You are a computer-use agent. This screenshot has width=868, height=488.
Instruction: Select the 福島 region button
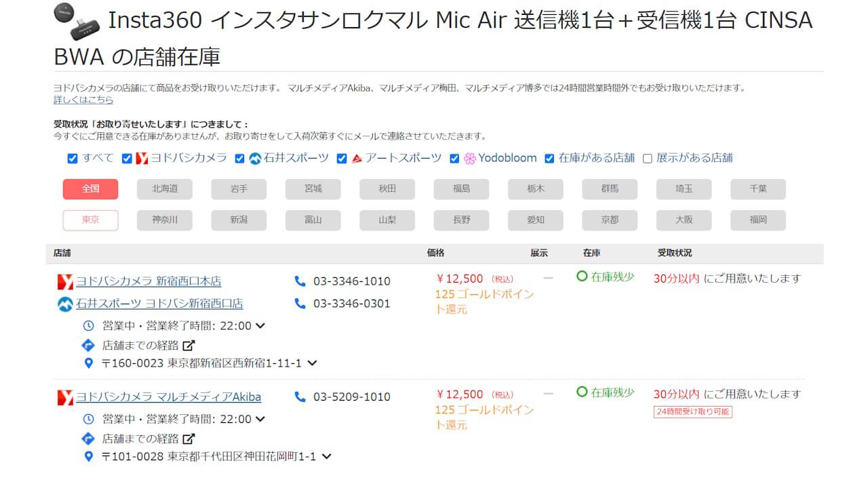(462, 189)
